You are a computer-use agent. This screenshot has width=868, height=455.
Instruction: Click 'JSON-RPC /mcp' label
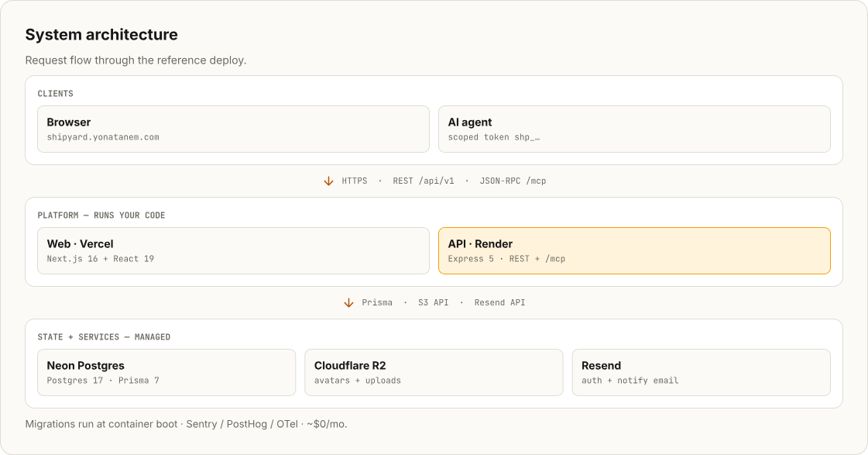[x=513, y=181]
